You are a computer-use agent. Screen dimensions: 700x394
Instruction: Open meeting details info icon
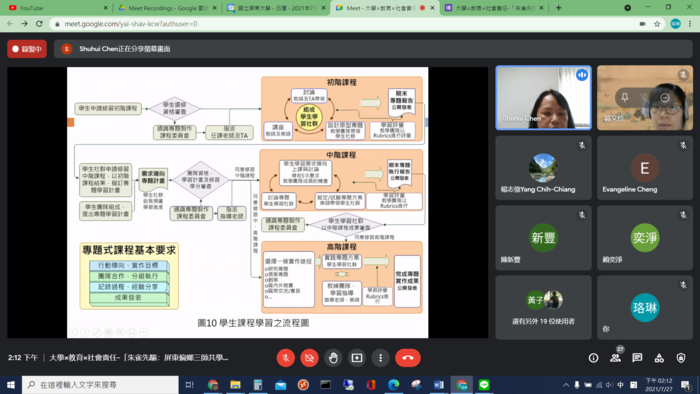click(593, 358)
